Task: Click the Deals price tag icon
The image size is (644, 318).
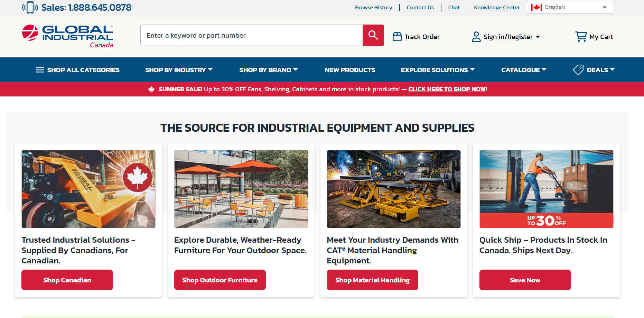Action: point(578,70)
